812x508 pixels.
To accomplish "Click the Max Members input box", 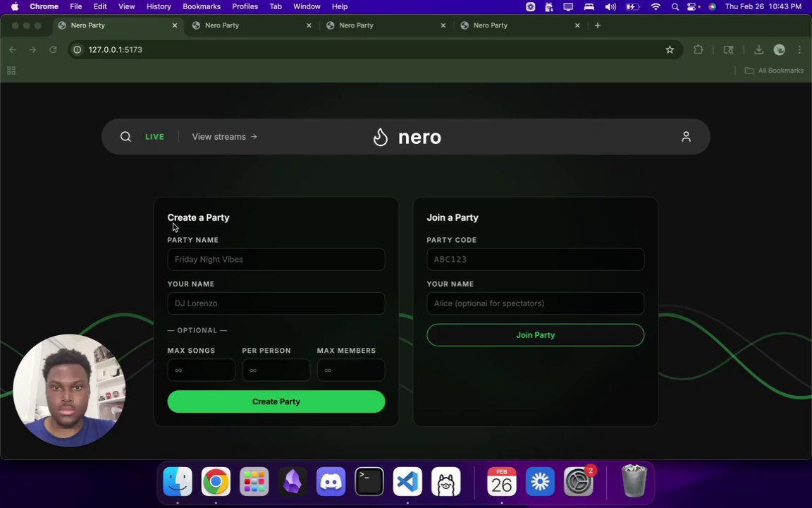I will pos(351,370).
